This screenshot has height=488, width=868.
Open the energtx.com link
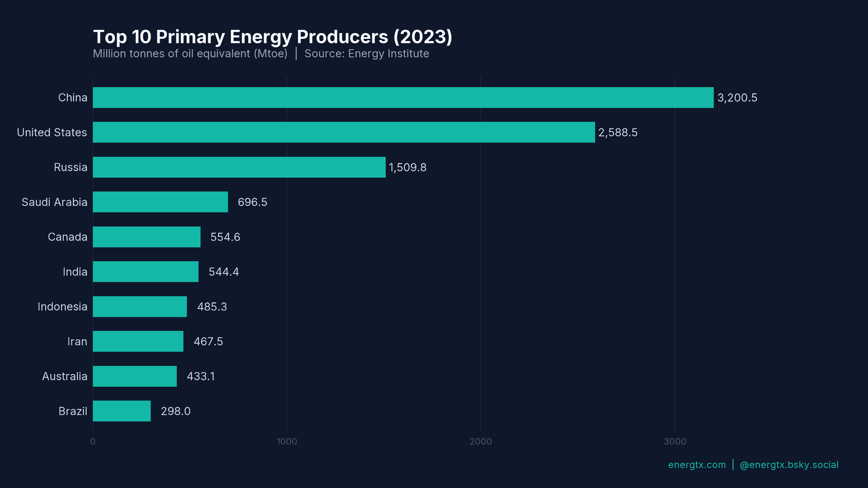696,465
